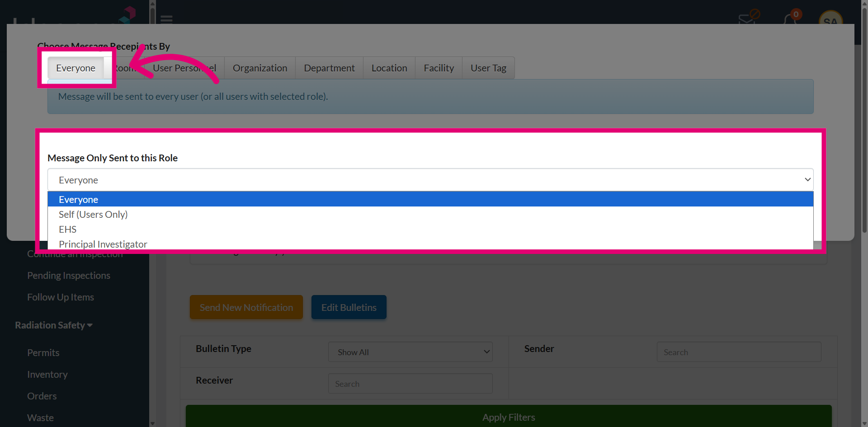
Task: Open Pending Inspections in sidebar
Action: 69,275
